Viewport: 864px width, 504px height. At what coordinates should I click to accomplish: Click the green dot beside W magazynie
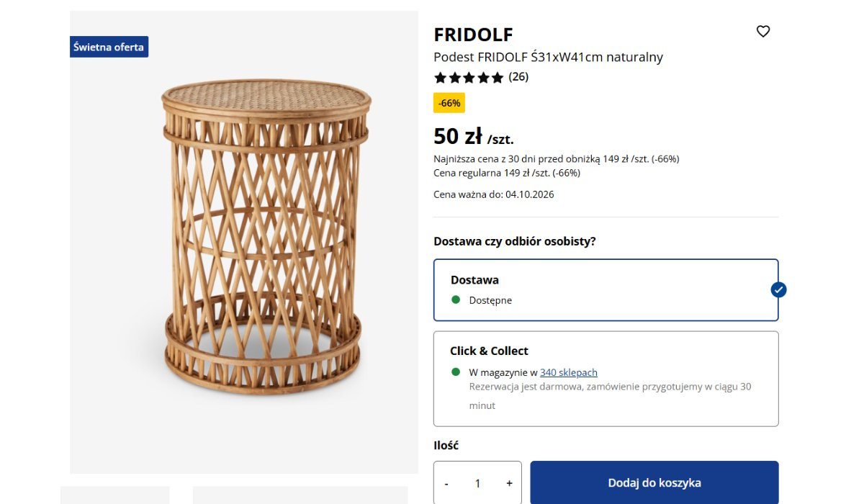click(456, 372)
